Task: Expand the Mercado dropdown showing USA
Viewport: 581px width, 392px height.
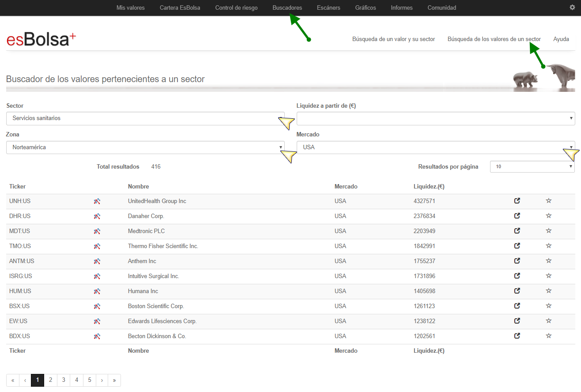Action: point(435,147)
